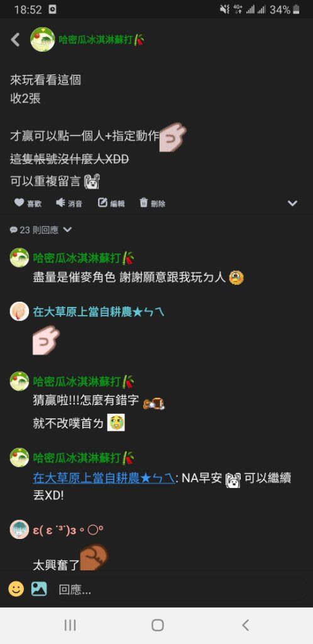Open the ε( ε ˙³˙)з avatar

point(19,530)
